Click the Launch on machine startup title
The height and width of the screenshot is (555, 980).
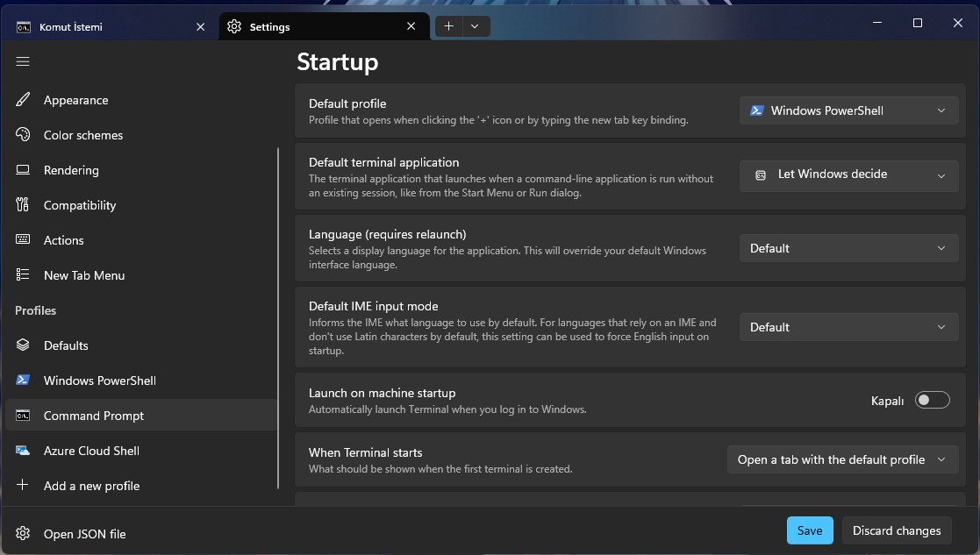point(382,393)
